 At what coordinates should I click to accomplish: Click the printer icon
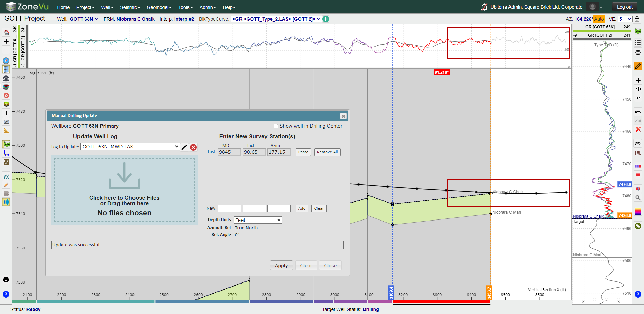pos(6,279)
